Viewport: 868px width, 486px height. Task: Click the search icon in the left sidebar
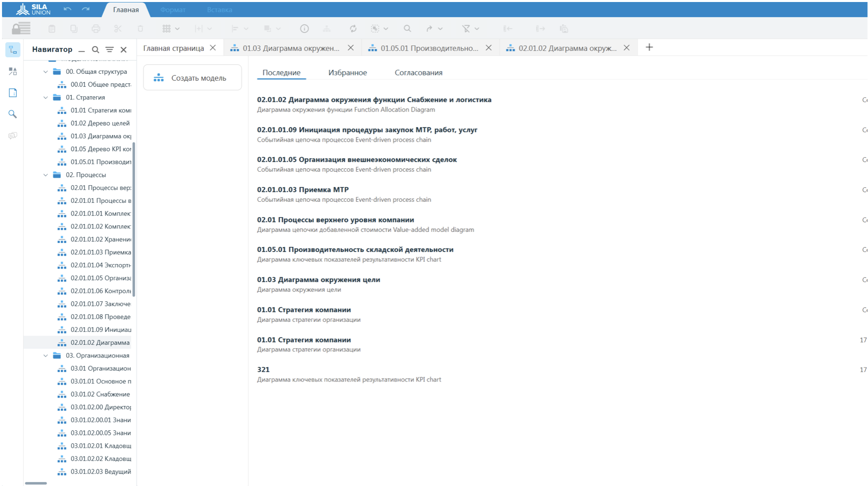[13, 114]
